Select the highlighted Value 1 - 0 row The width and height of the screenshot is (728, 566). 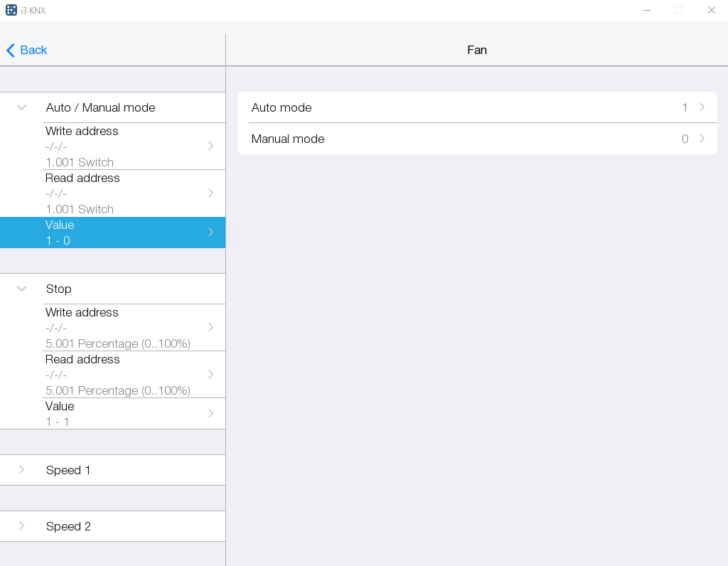pyautogui.click(x=114, y=233)
